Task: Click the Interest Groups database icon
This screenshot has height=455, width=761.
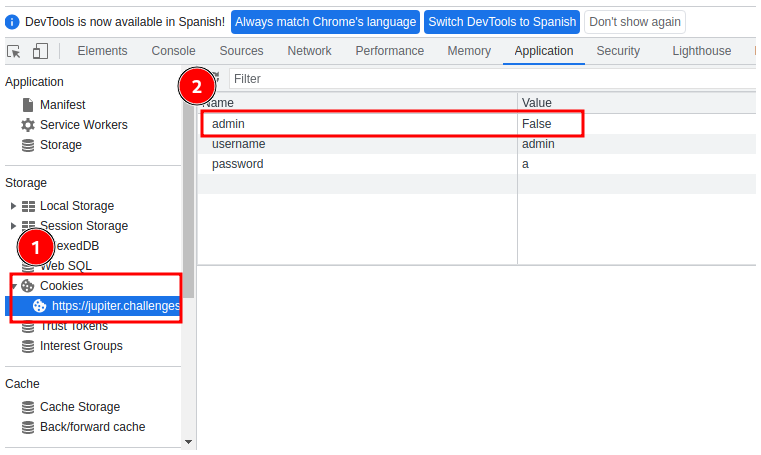Action: click(x=28, y=346)
